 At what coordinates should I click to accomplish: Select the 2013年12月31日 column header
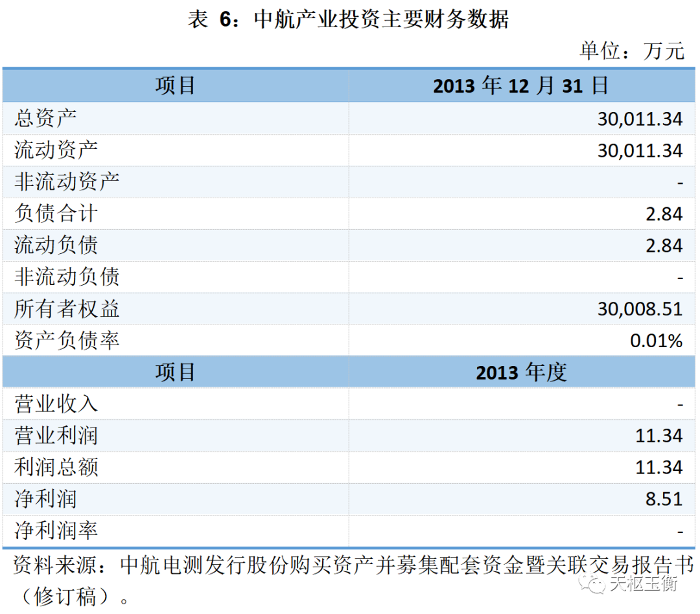[521, 85]
